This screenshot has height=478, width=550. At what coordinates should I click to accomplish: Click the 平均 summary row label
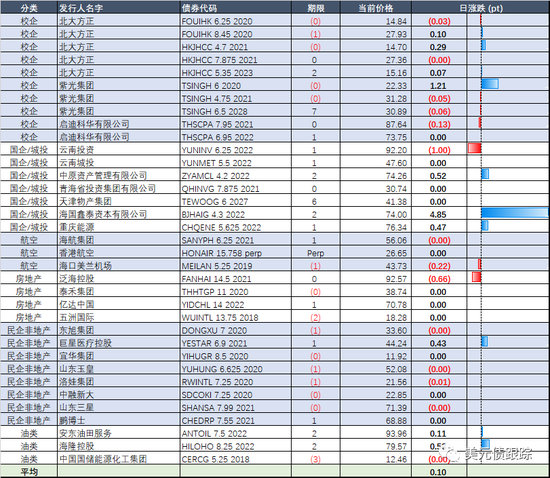pos(29,472)
